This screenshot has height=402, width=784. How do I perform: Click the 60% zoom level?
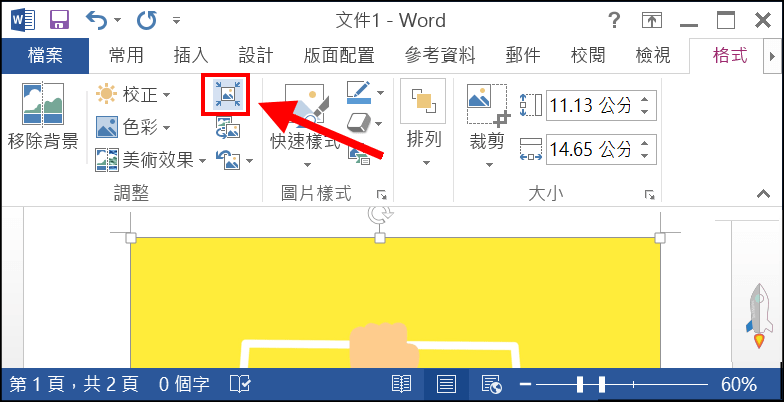tap(738, 384)
